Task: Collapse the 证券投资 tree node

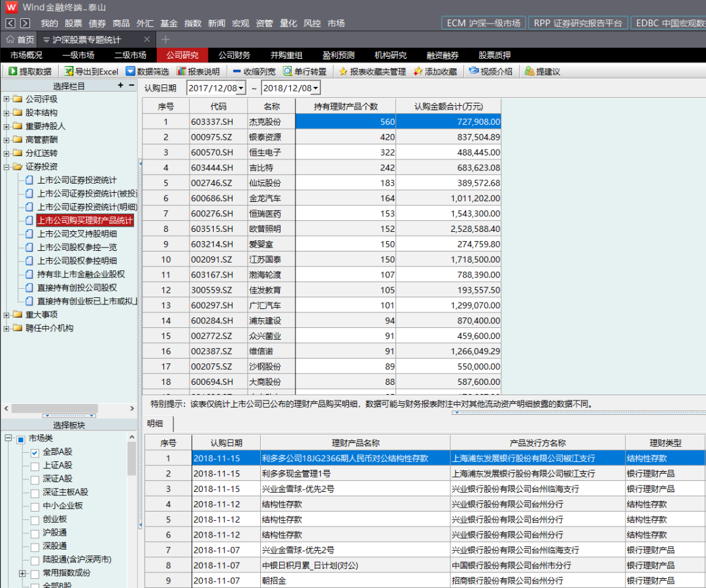Action: tap(7, 167)
